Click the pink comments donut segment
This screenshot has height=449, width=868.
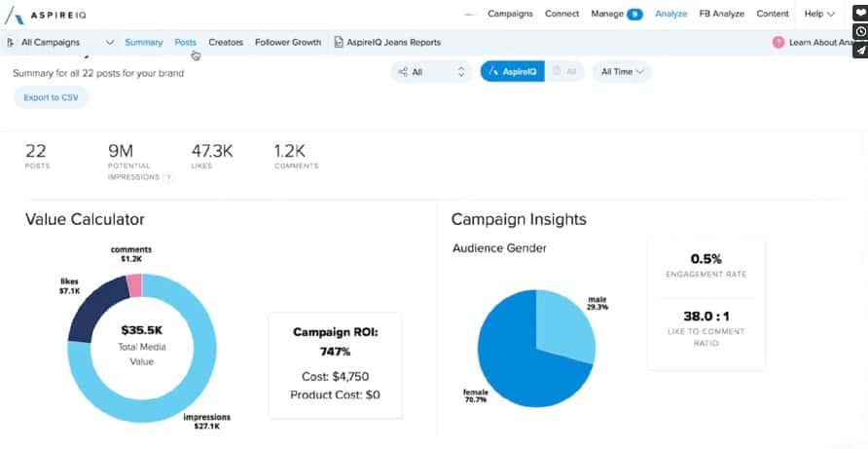[x=134, y=283]
